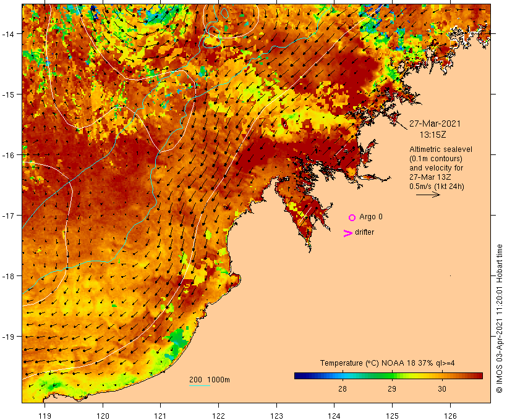Click the '125' longitude axis label

392,416
